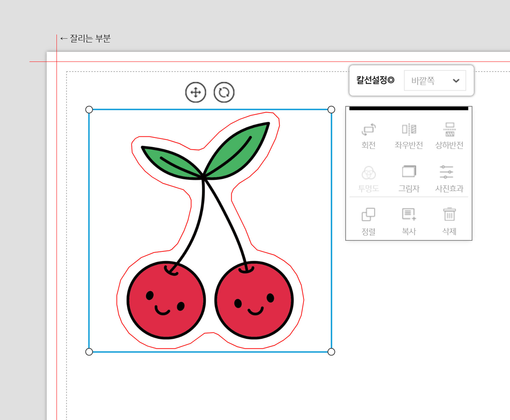This screenshot has width=510, height=420.
Task: Open the 바깥쪽 cut line dropdown
Action: [435, 80]
